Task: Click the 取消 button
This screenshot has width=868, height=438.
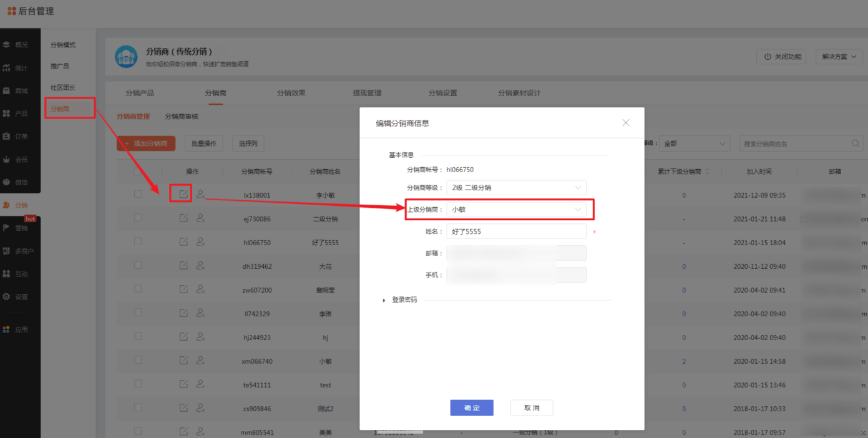Action: 532,408
